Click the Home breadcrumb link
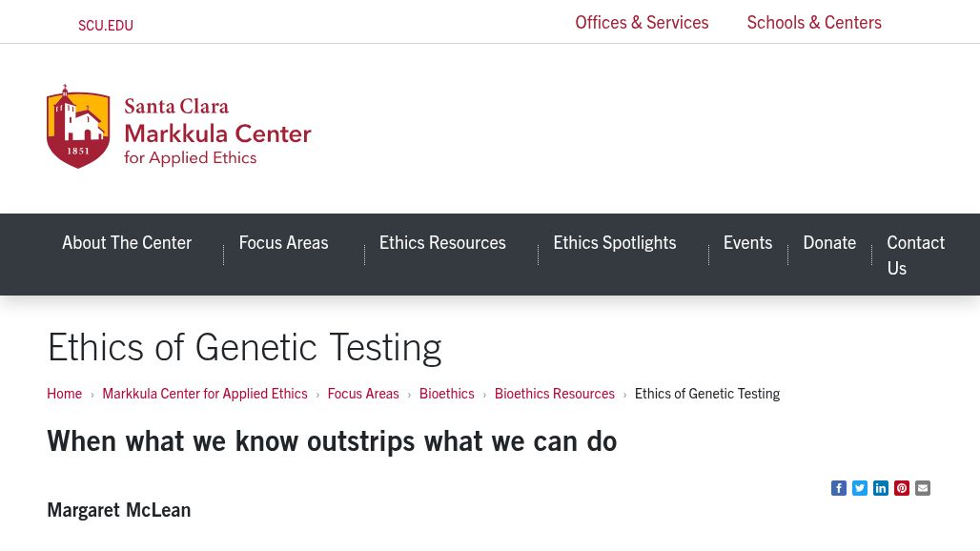Image resolution: width=980 pixels, height=551 pixels. [x=64, y=394]
